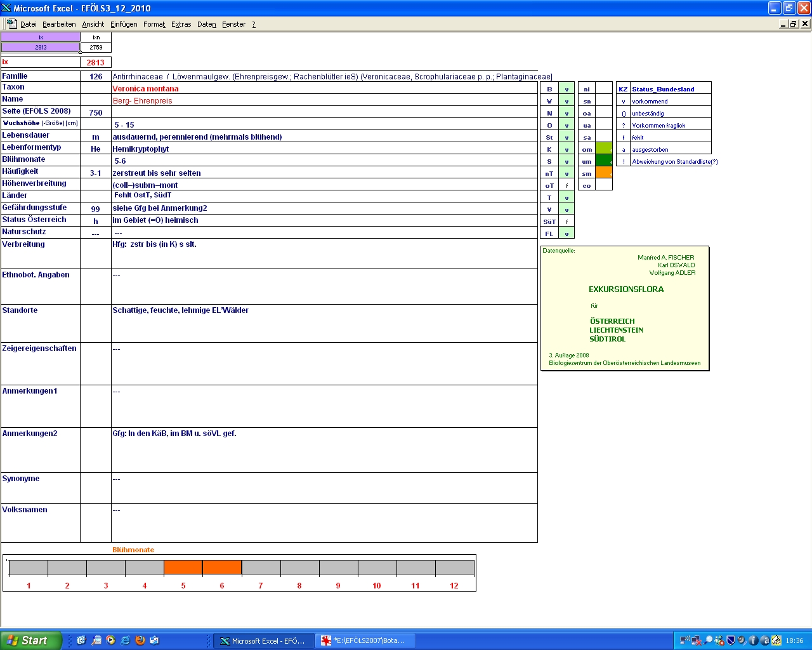Select the Lebenformentyp cell 'Hemikryptophyt'
Viewport: 812px width, 650px height.
click(x=324, y=149)
